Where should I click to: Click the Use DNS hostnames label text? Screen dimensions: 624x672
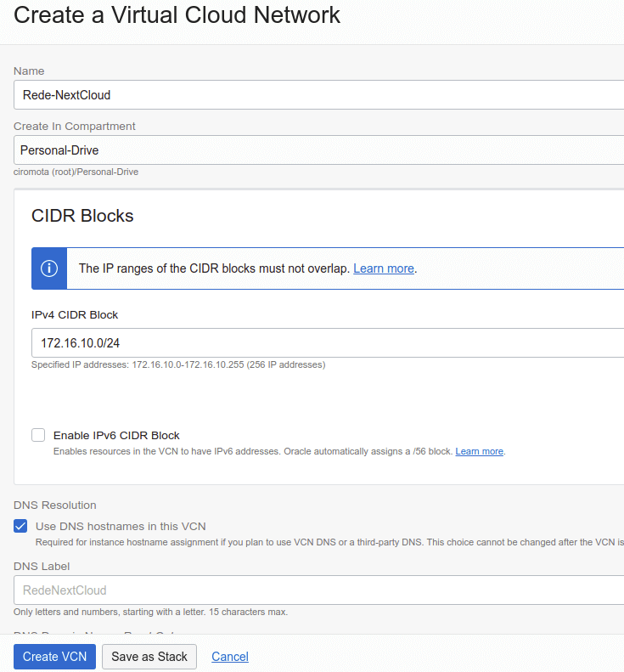(121, 526)
